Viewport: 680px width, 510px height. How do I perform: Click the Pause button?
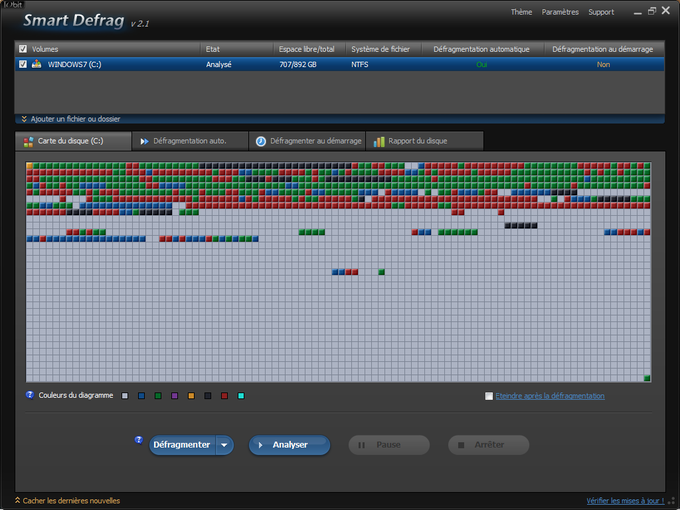coord(389,445)
